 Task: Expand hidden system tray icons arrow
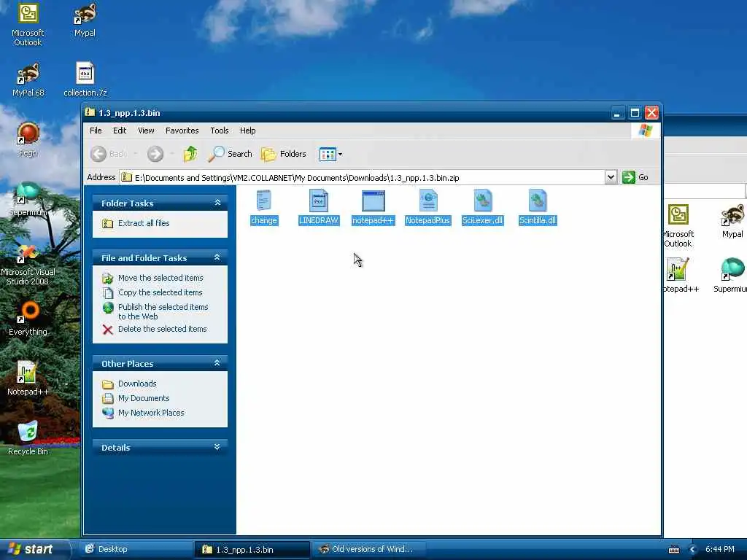[x=693, y=550]
